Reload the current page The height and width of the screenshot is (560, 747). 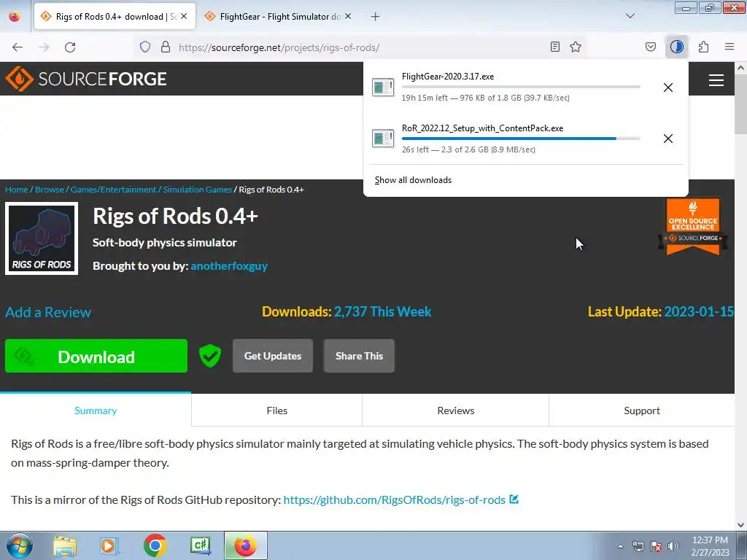point(70,47)
